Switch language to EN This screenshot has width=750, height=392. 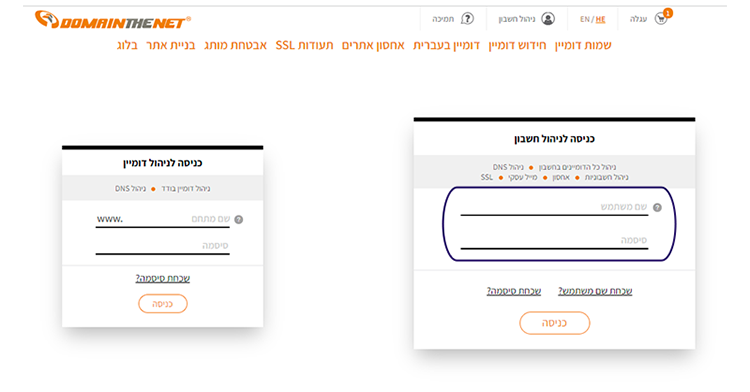pos(585,19)
